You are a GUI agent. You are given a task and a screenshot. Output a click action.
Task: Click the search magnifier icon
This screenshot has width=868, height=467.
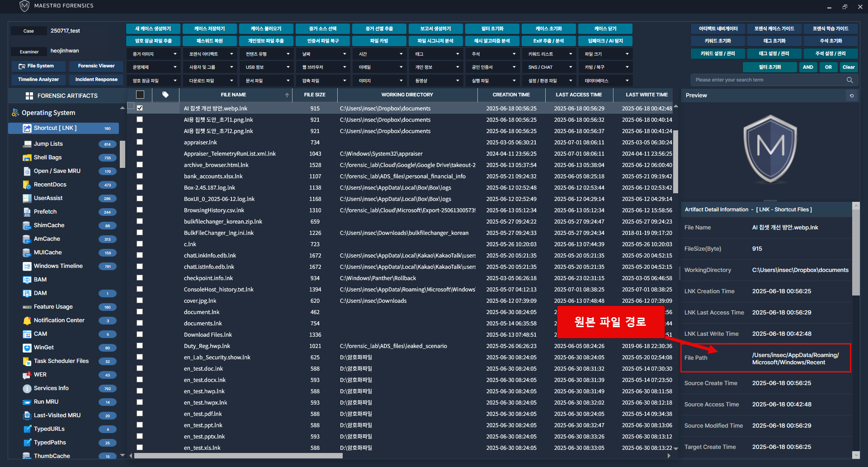[849, 80]
